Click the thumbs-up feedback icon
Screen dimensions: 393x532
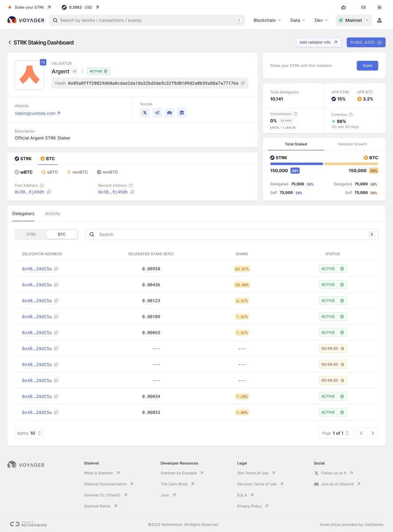coord(344,7)
